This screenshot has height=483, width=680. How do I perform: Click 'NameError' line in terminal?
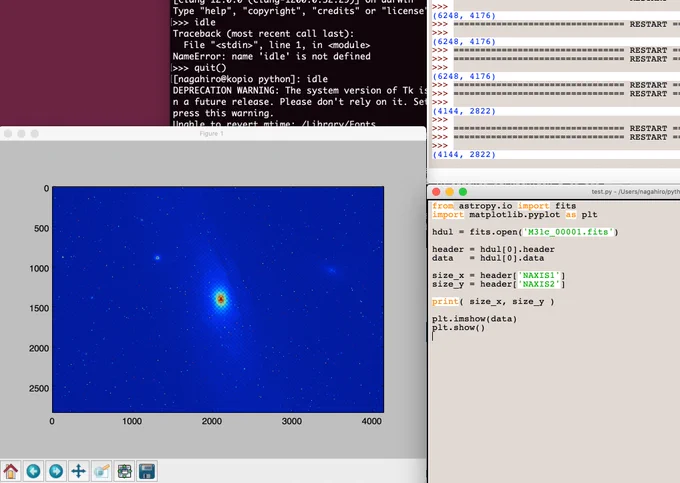click(271, 56)
